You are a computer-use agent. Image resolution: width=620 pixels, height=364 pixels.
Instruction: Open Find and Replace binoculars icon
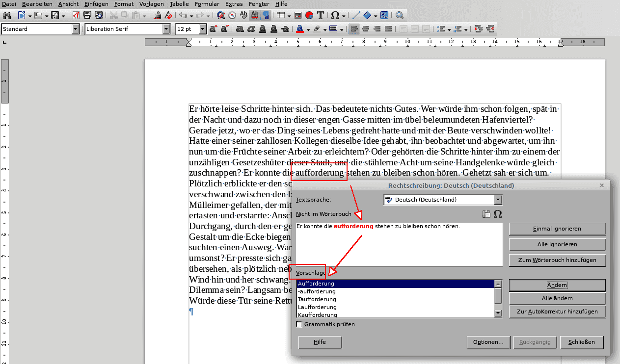(7, 15)
